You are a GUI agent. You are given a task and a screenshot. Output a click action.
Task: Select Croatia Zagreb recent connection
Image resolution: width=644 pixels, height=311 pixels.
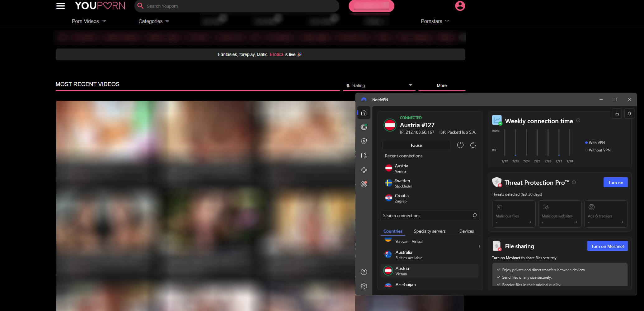(x=430, y=198)
